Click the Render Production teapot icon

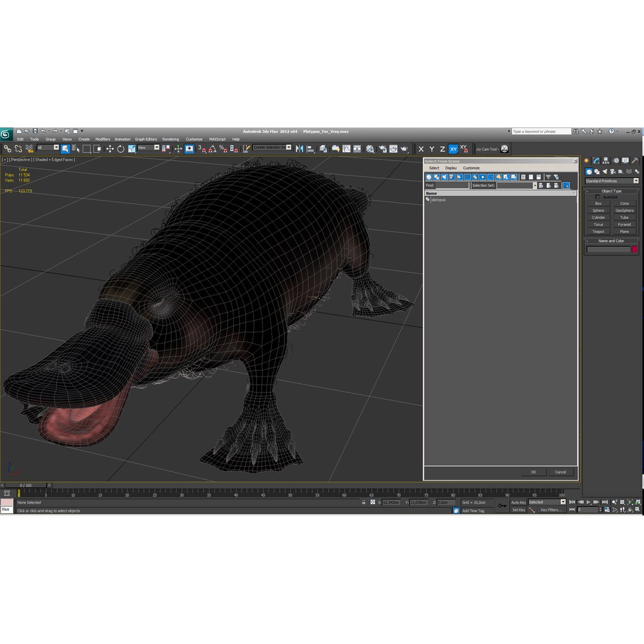pos(404,148)
